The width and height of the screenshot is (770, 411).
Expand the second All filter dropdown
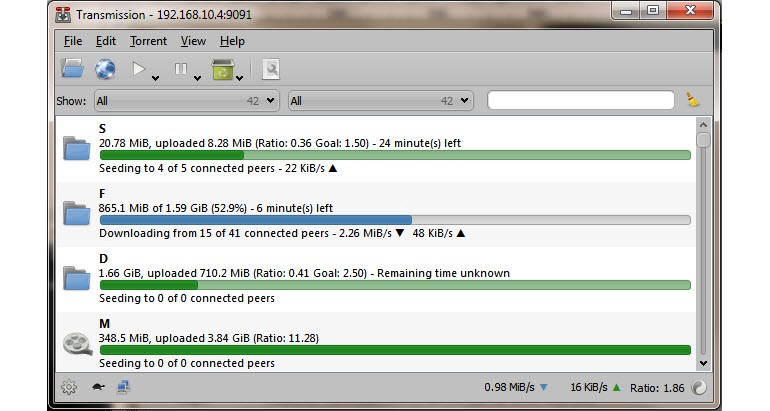pos(380,101)
